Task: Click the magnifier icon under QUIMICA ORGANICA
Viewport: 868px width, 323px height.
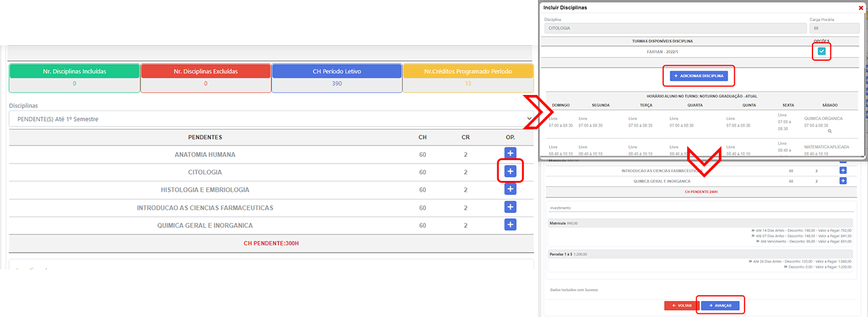Action: click(x=830, y=131)
